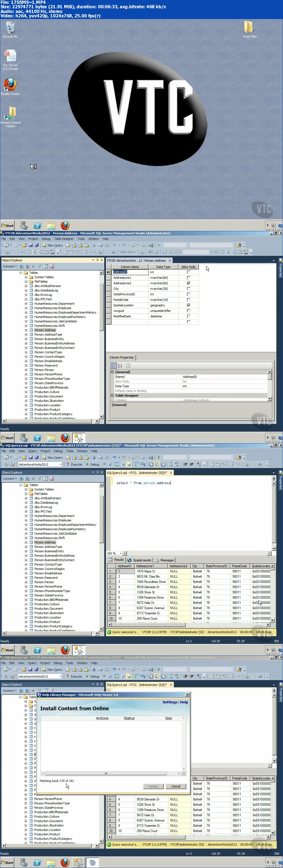The height and width of the screenshot is (868, 283).
Task: Open the VMware Shared Folders desktop shortcut
Action: (x=10, y=117)
